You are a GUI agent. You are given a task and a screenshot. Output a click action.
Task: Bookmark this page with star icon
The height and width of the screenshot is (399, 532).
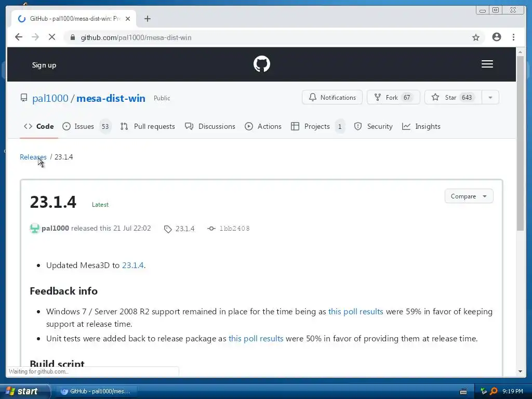pos(476,37)
